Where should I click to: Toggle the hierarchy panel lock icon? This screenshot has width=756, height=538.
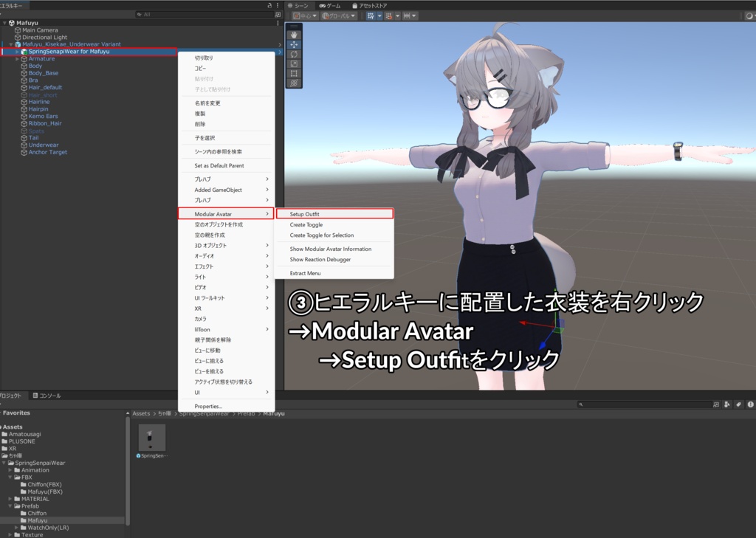point(269,5)
